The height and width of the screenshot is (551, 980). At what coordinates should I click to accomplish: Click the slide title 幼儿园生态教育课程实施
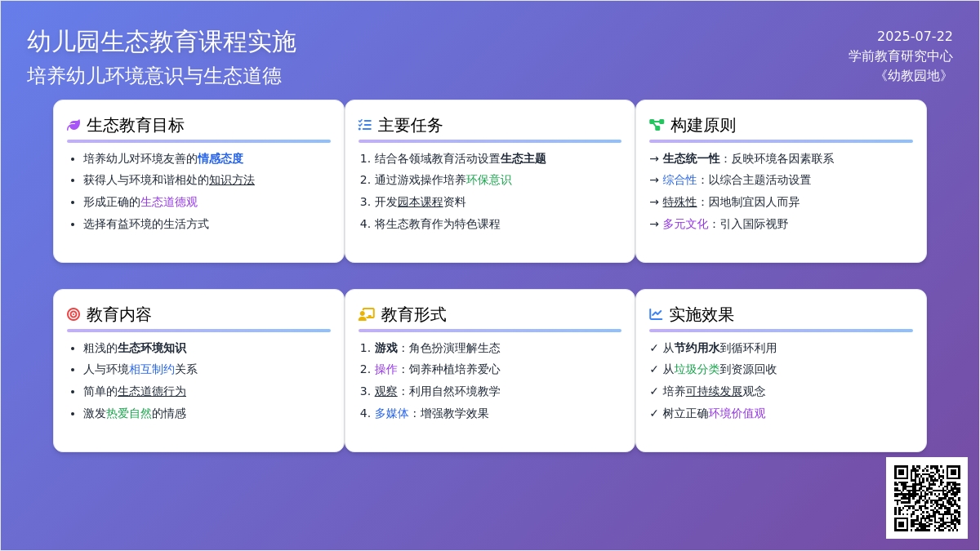pyautogui.click(x=162, y=41)
